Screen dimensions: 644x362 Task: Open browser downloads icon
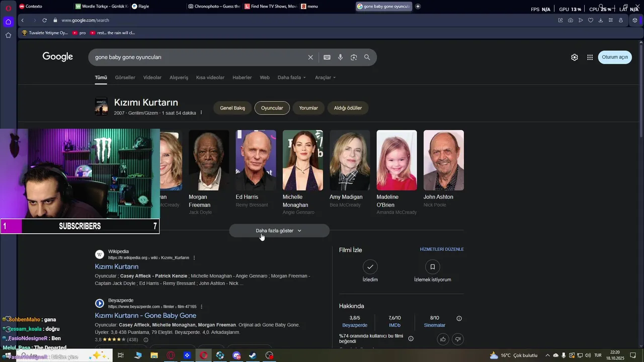click(601, 20)
